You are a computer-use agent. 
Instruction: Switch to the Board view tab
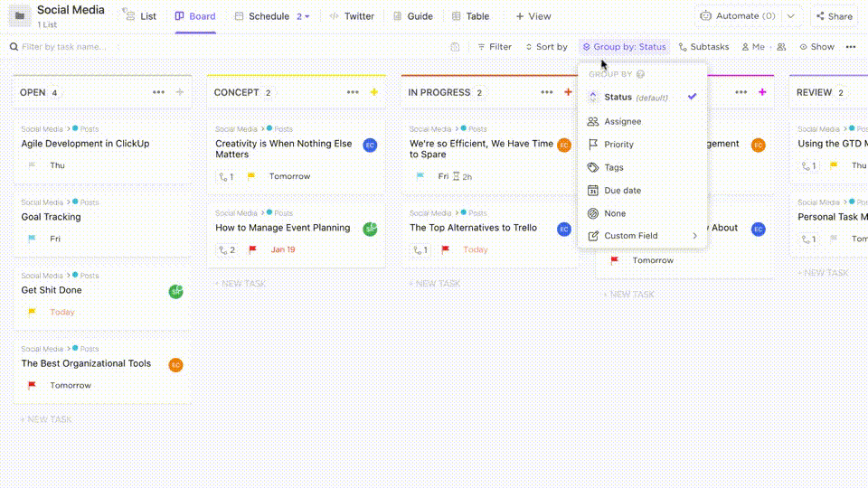coord(195,16)
